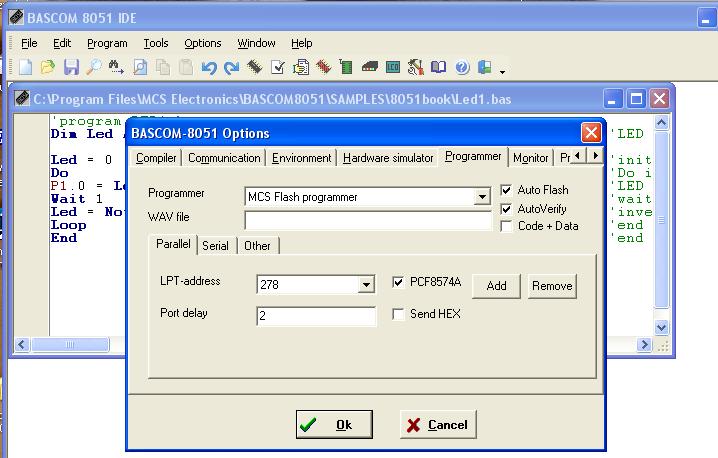Click the red chip Simulate icon
The width and height of the screenshot is (718, 458).
point(324,67)
